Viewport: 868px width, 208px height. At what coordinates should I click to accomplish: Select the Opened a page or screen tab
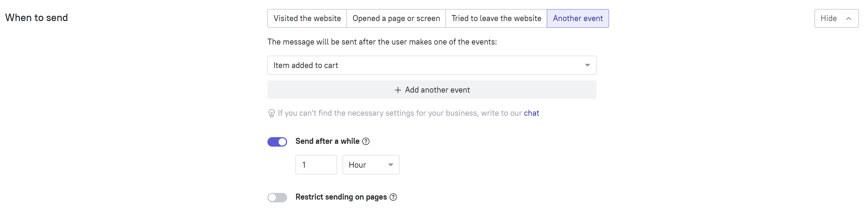396,18
